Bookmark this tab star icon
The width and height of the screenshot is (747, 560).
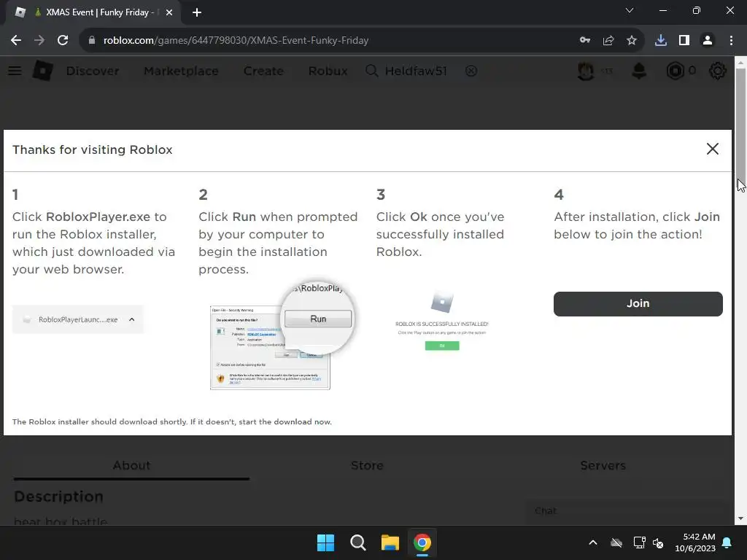click(632, 41)
